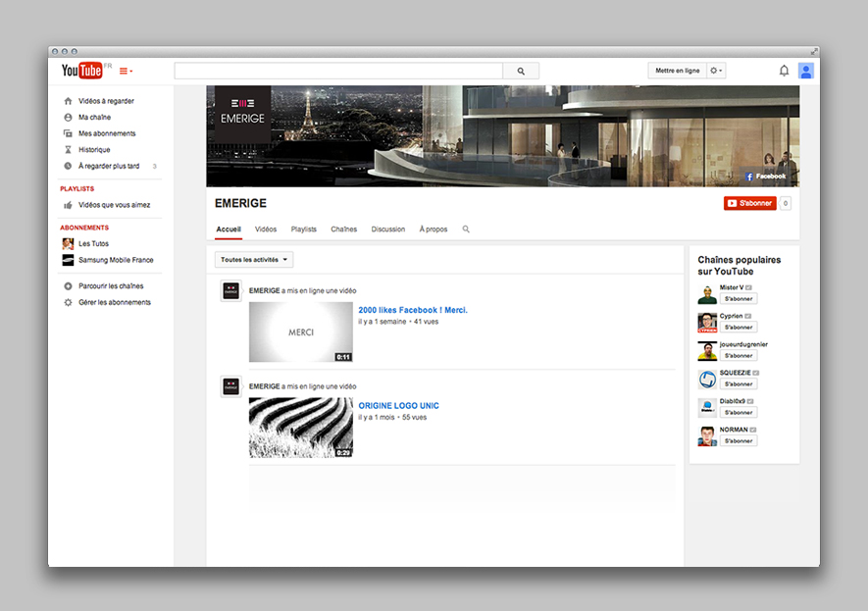The height and width of the screenshot is (611, 868).
Task: Subscribe to SQUEEZIE
Action: pos(739,384)
